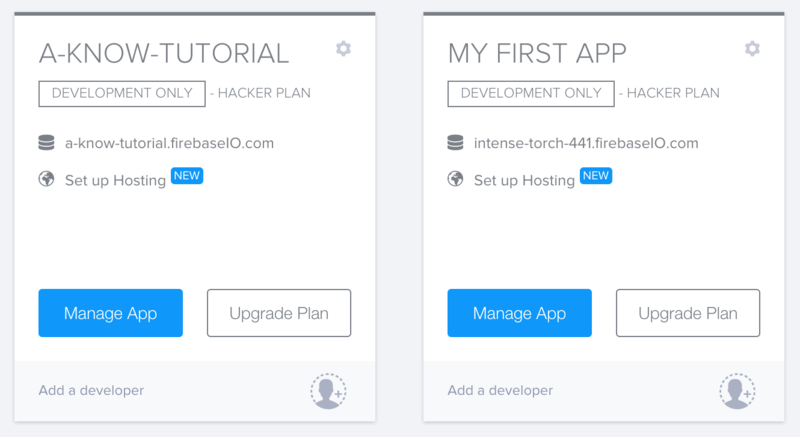This screenshot has width=800, height=437.
Task: Manage the A-KNOW-TUTORIAL app
Action: click(x=111, y=313)
